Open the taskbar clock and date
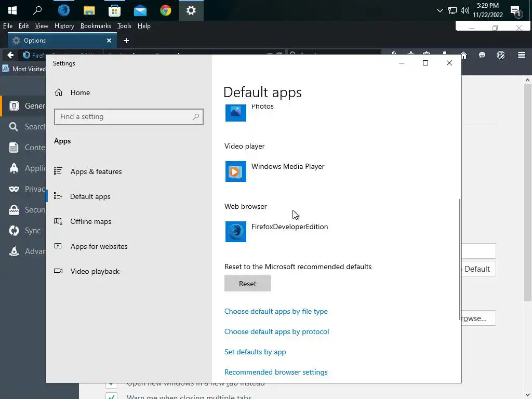The image size is (532, 399). pos(487,10)
